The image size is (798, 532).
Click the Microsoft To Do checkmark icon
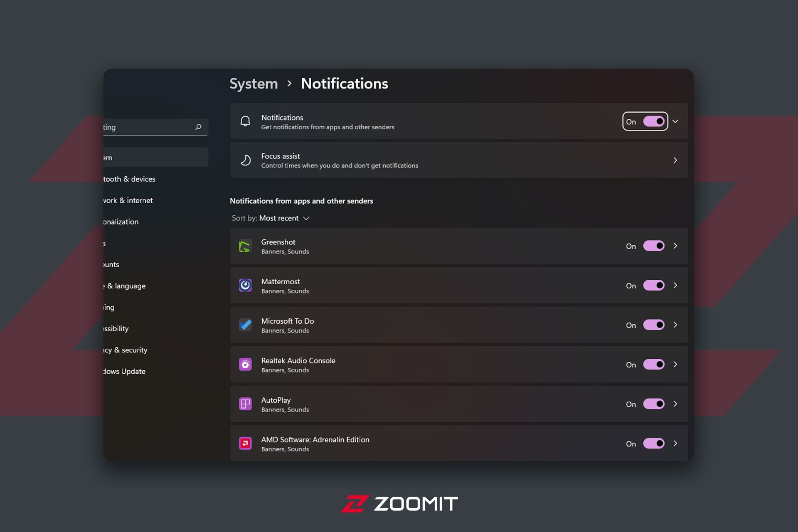(245, 325)
